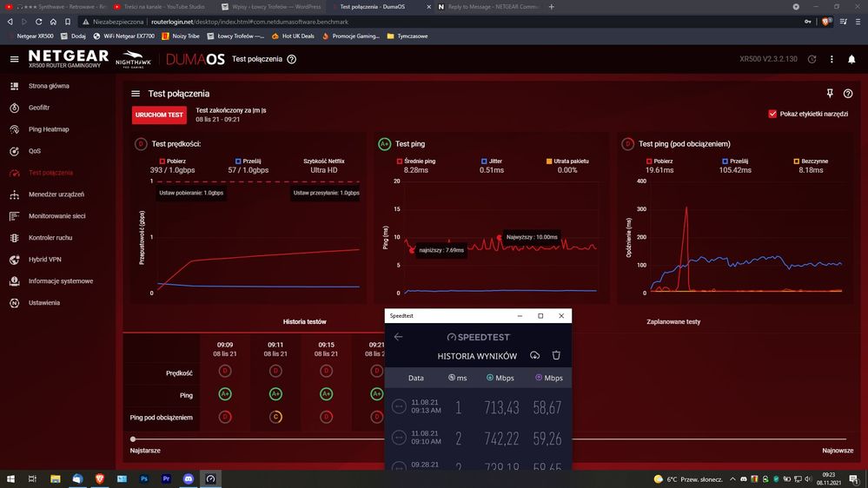Open the 713,43 Mbps Speedtest result row
Image resolution: width=868 pixels, height=488 pixels.
478,407
